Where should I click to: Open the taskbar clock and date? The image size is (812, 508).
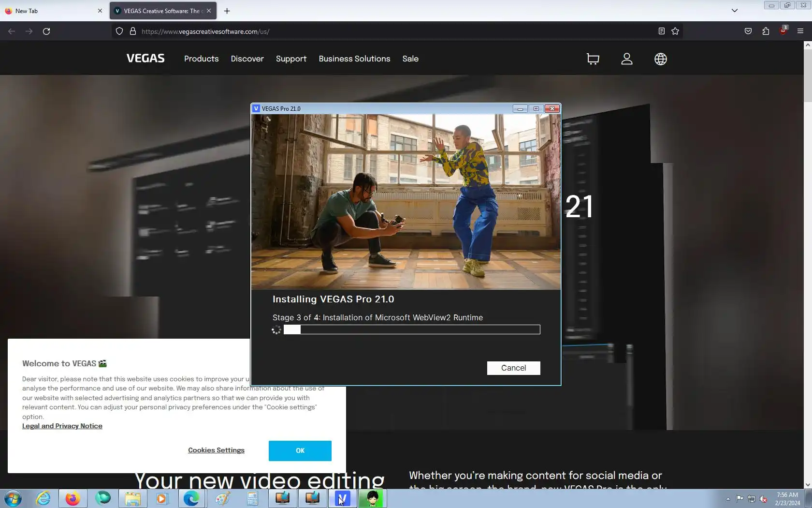click(x=787, y=499)
